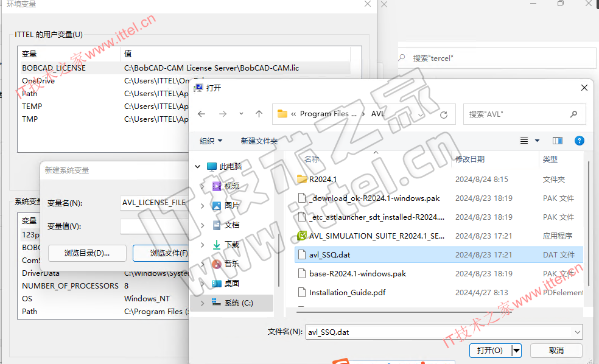
Task: Go forward in the Open dialog
Action: tap(223, 114)
